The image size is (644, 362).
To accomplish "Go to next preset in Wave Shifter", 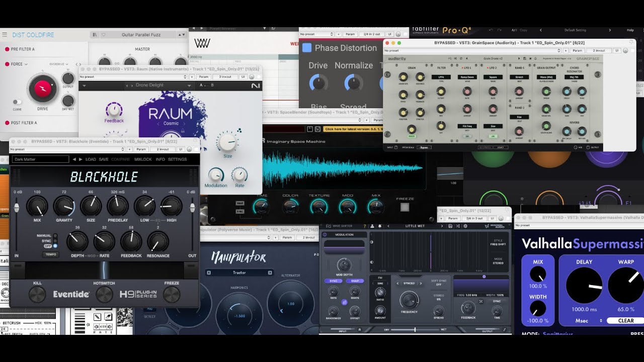I will click(442, 226).
